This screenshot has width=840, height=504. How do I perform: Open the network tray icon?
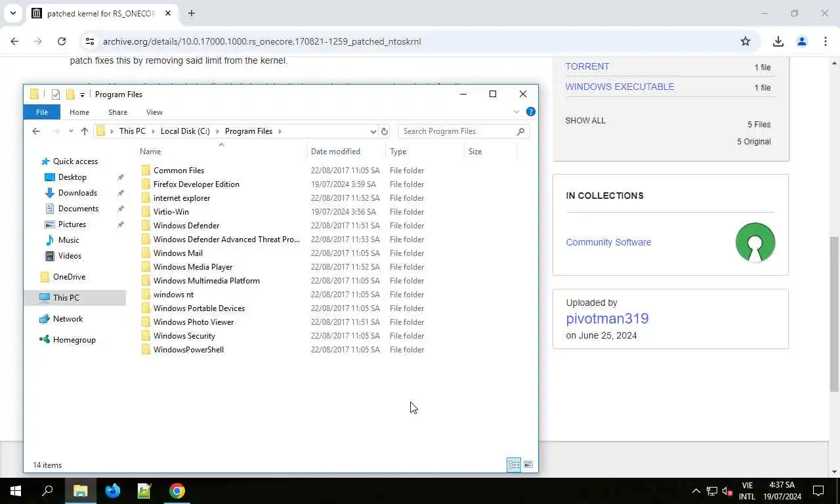point(712,491)
